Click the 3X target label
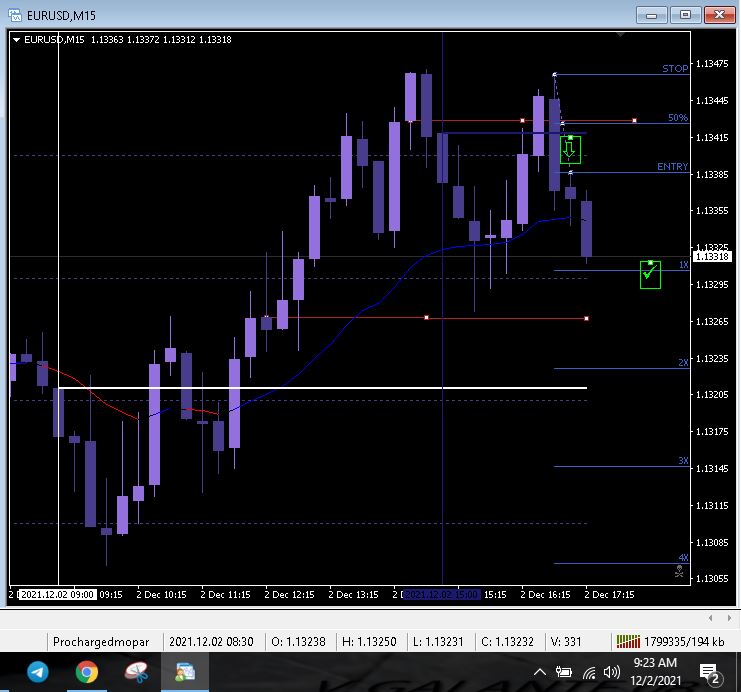 683,460
